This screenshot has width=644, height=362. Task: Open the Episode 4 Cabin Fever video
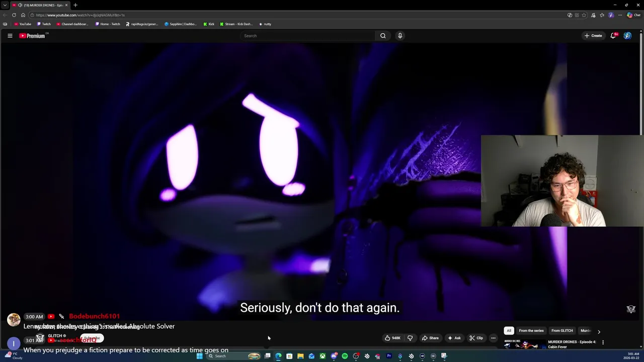click(x=572, y=344)
